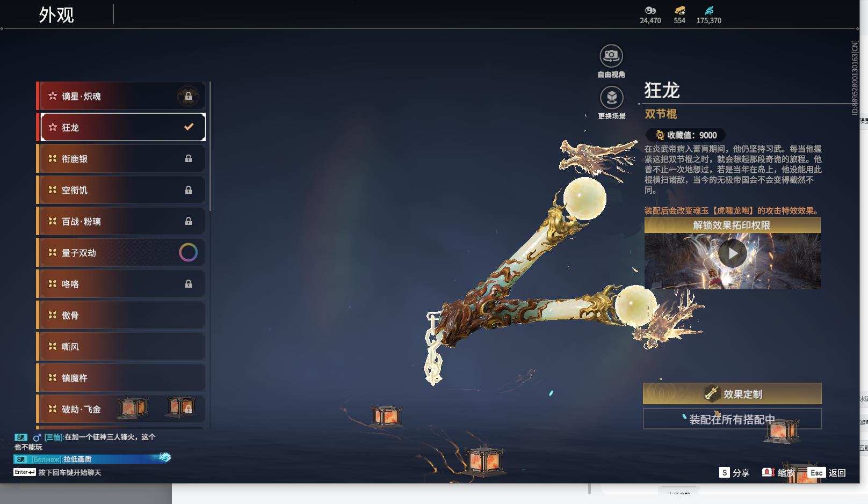Click lock icon on 摘星·炽魂 row
Screen dimensions: 868x504
(189, 97)
